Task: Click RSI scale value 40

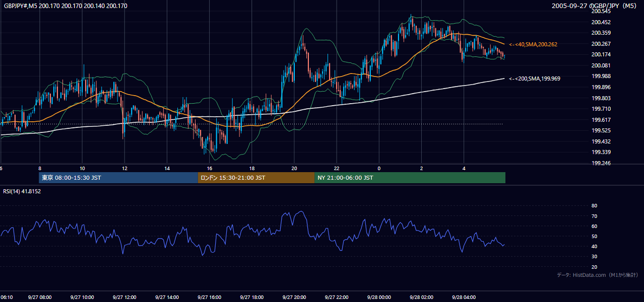Action: pyautogui.click(x=594, y=246)
